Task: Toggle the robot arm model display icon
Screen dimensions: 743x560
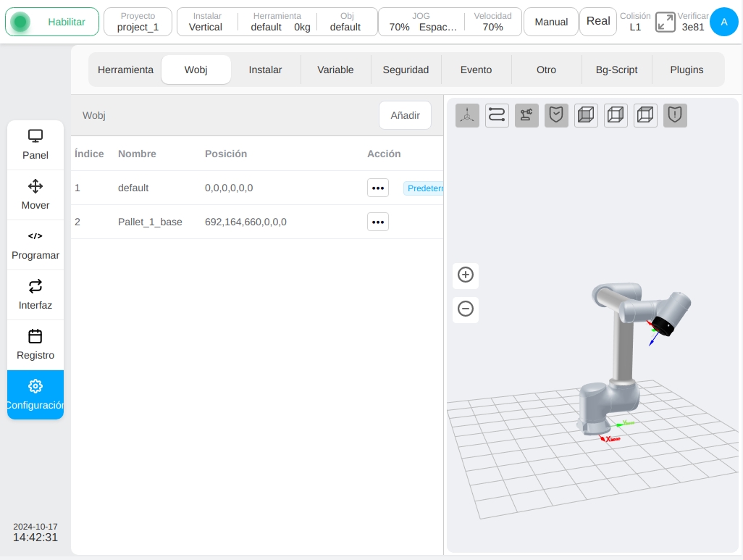Action: click(526, 115)
